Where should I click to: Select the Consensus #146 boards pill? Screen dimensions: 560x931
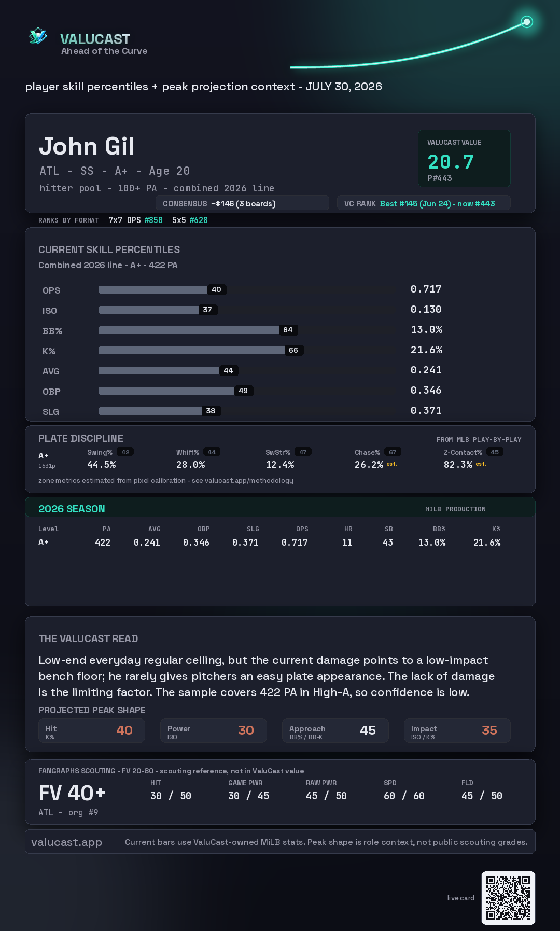point(242,203)
